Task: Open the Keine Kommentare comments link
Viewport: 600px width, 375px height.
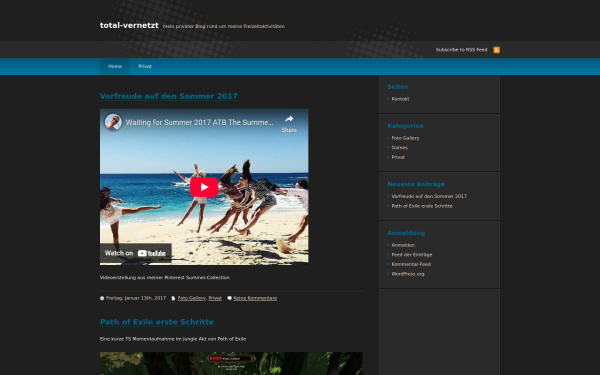Action: tap(255, 298)
